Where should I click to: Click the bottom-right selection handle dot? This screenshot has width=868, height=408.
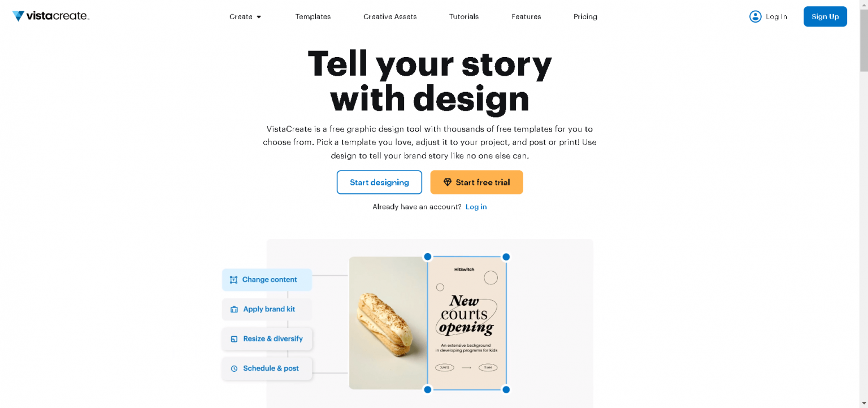[506, 389]
